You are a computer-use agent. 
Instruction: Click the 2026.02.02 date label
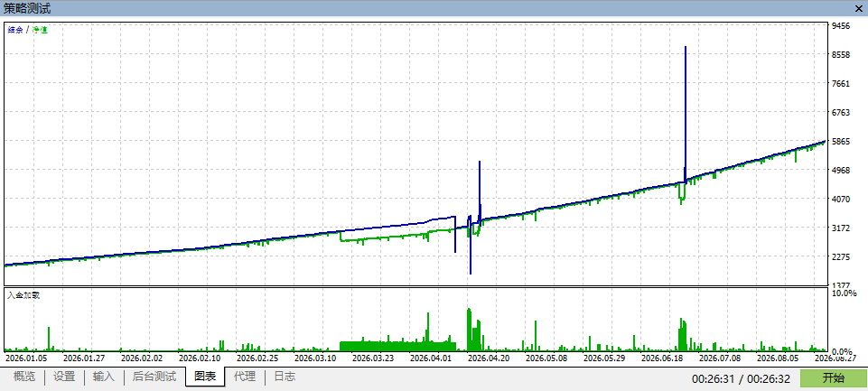point(141,358)
